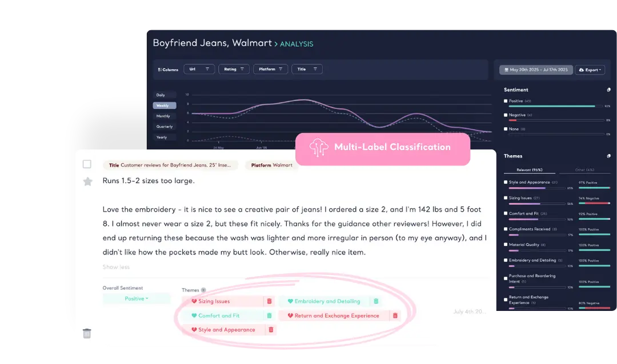The width and height of the screenshot is (617, 364).
Task: Expand the Export dropdown menu
Action: (590, 70)
